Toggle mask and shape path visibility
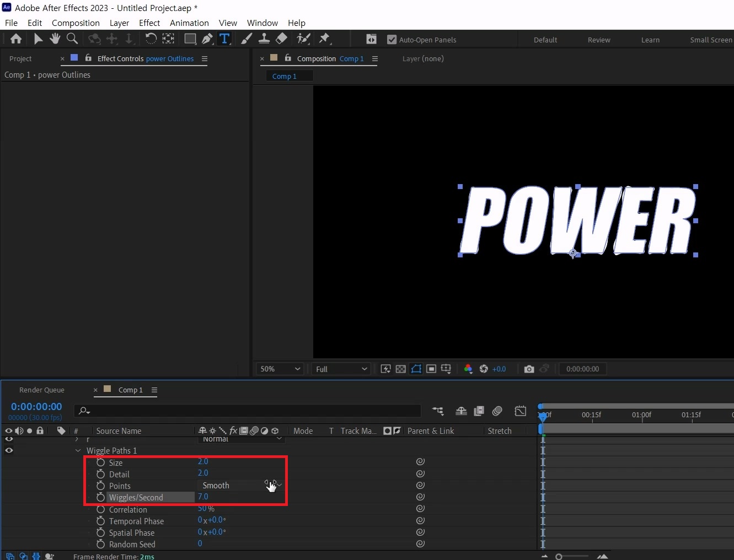Viewport: 734px width, 560px height. click(416, 369)
